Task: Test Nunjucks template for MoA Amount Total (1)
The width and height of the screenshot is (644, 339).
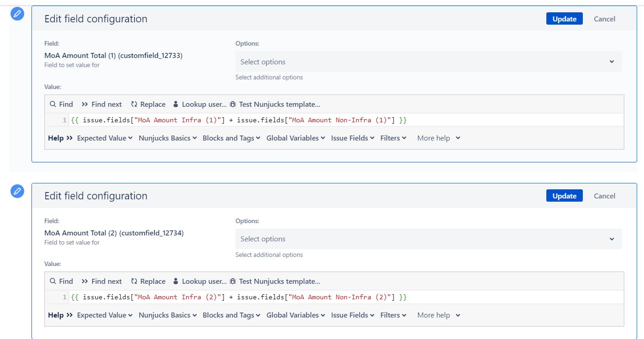Action: coord(275,104)
